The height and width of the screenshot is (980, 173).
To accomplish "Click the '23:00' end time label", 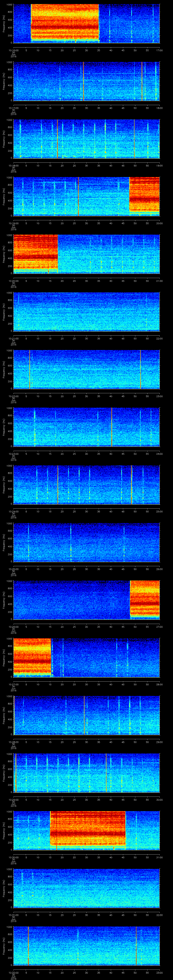I will click(159, 396).
